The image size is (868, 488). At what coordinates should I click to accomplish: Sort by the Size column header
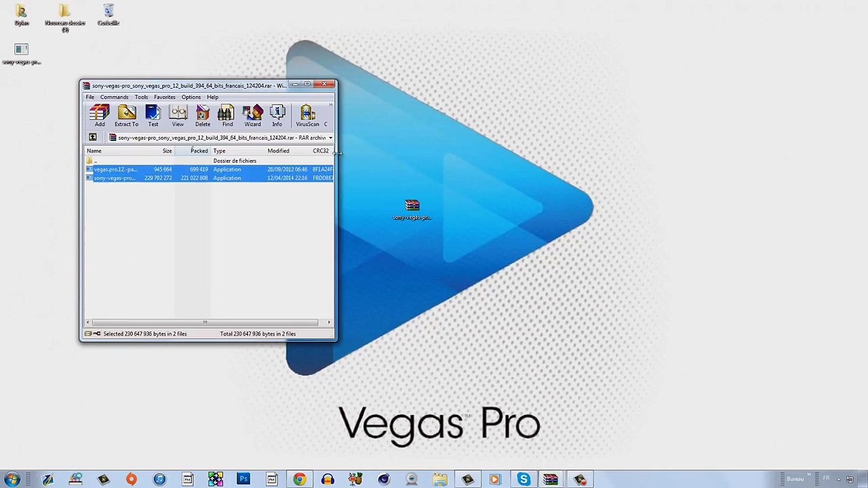click(x=158, y=150)
